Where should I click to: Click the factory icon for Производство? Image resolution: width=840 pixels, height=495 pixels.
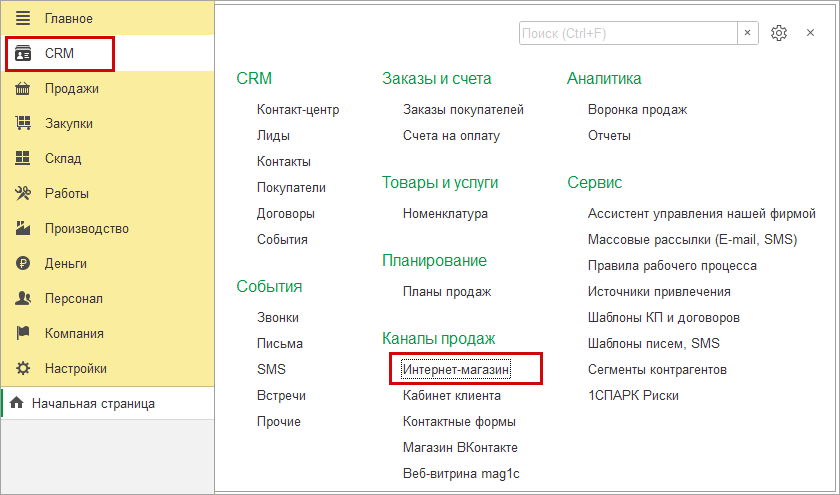pyautogui.click(x=24, y=229)
